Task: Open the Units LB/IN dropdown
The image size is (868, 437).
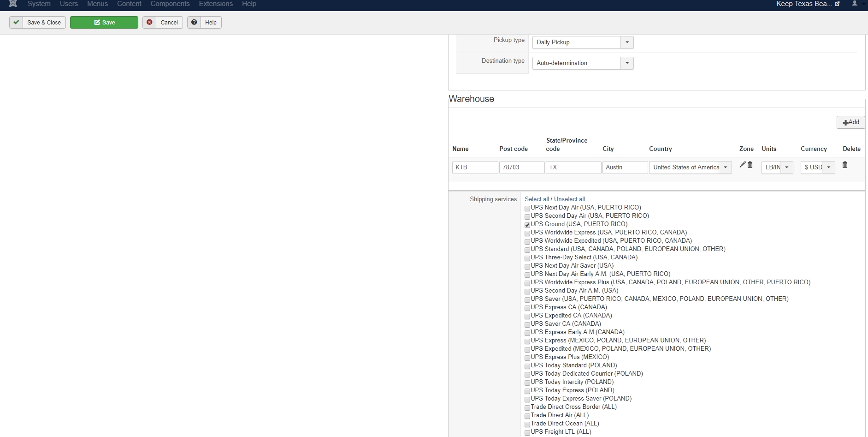Action: 777,167
